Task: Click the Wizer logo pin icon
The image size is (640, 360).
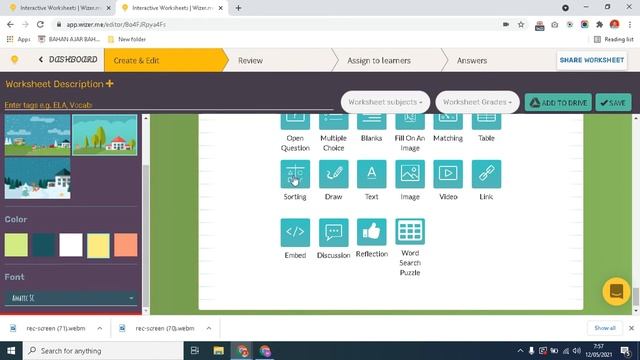Action: (x=14, y=60)
